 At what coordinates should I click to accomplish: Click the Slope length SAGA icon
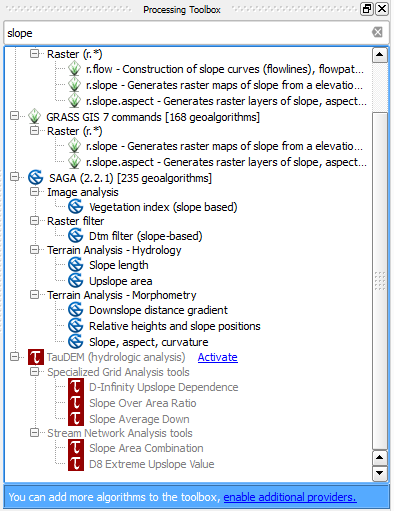[x=76, y=265]
